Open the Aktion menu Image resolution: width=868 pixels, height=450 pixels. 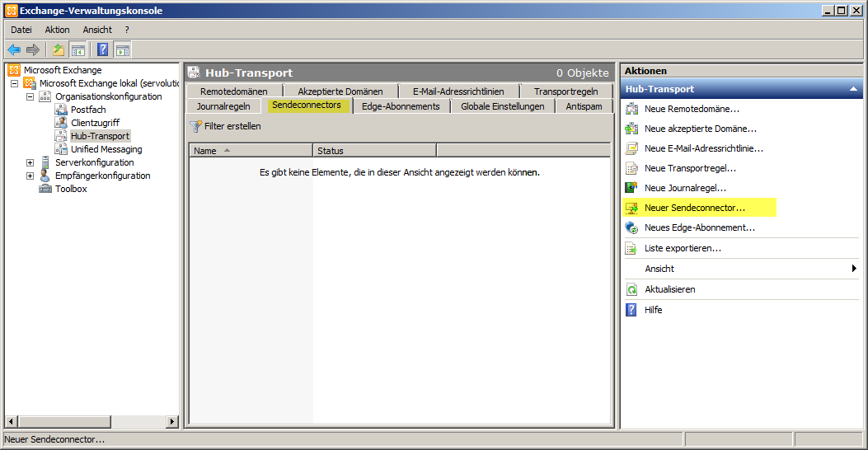tap(58, 30)
